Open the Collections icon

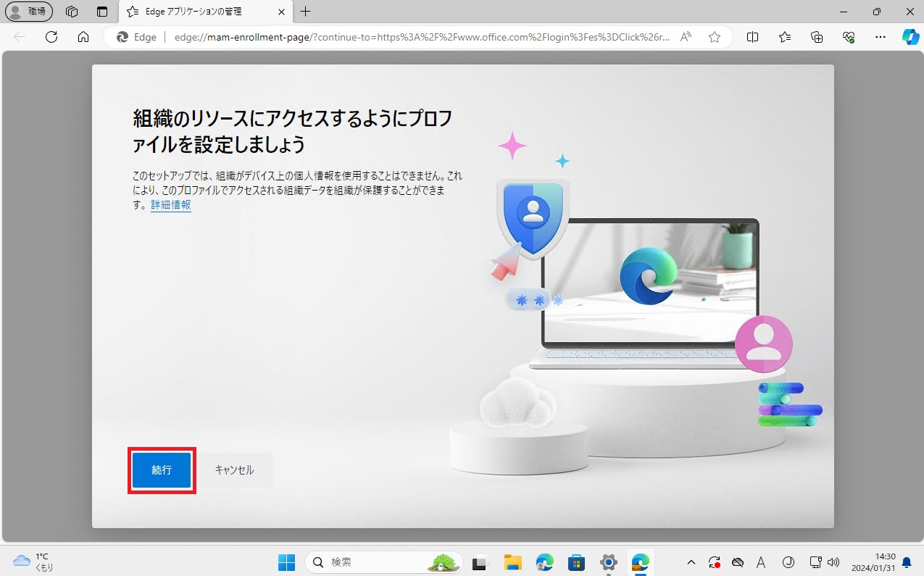point(817,37)
